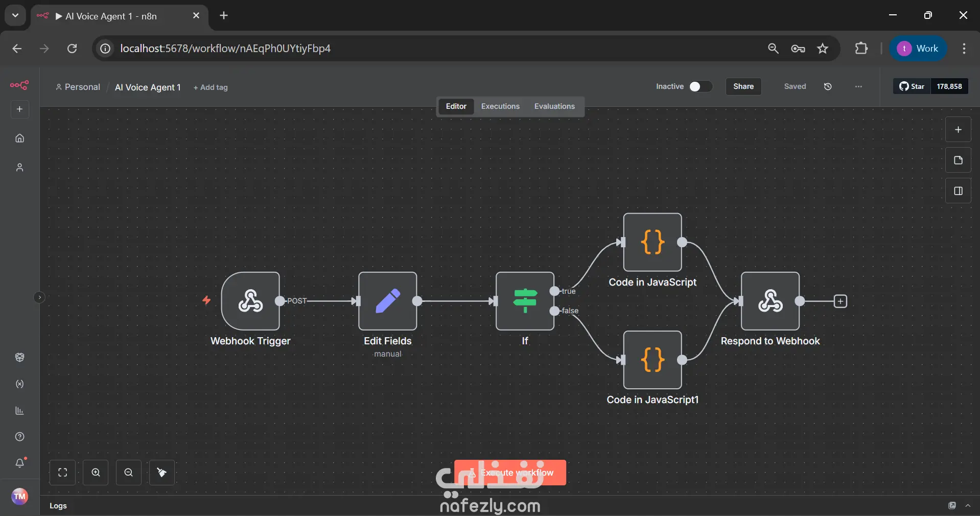Add a sticky note to canvas
The height and width of the screenshot is (516, 980).
959,160
